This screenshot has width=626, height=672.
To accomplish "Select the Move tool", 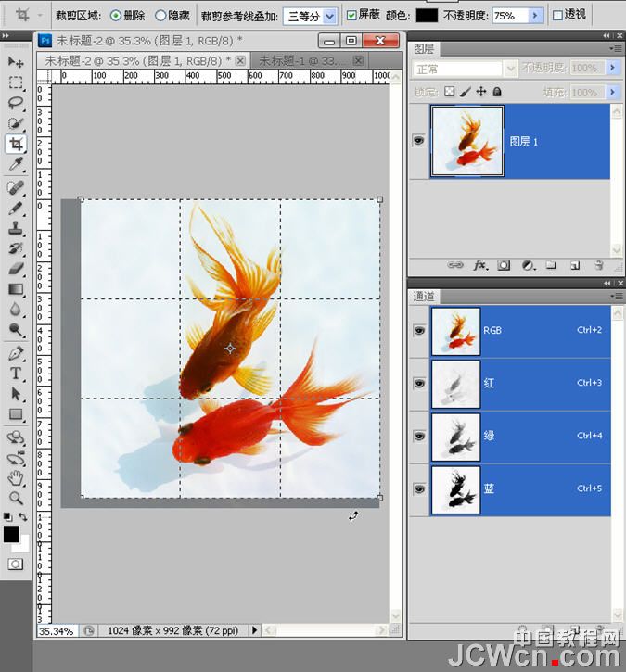I will [x=16, y=62].
